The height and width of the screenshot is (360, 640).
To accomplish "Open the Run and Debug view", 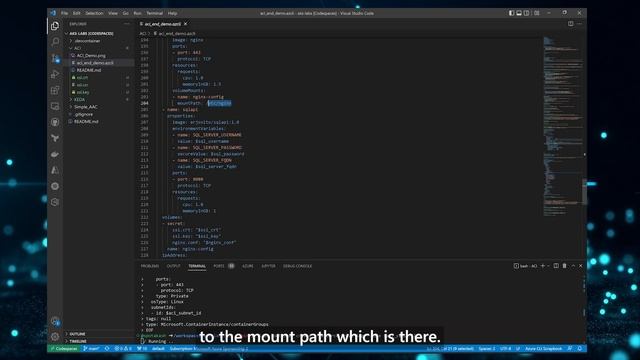I will tap(55, 74).
